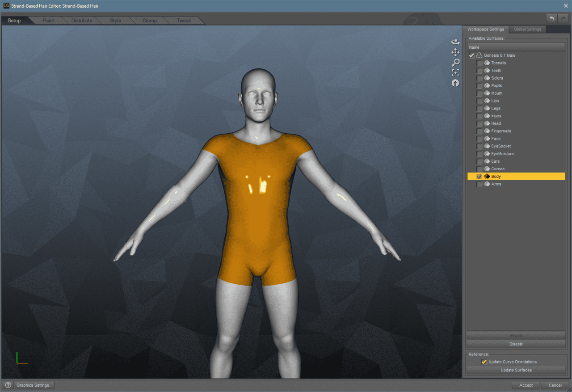Screen dimensions: 572x392
Task: Click the undo arrow in the top toolbar
Action: click(551, 18)
